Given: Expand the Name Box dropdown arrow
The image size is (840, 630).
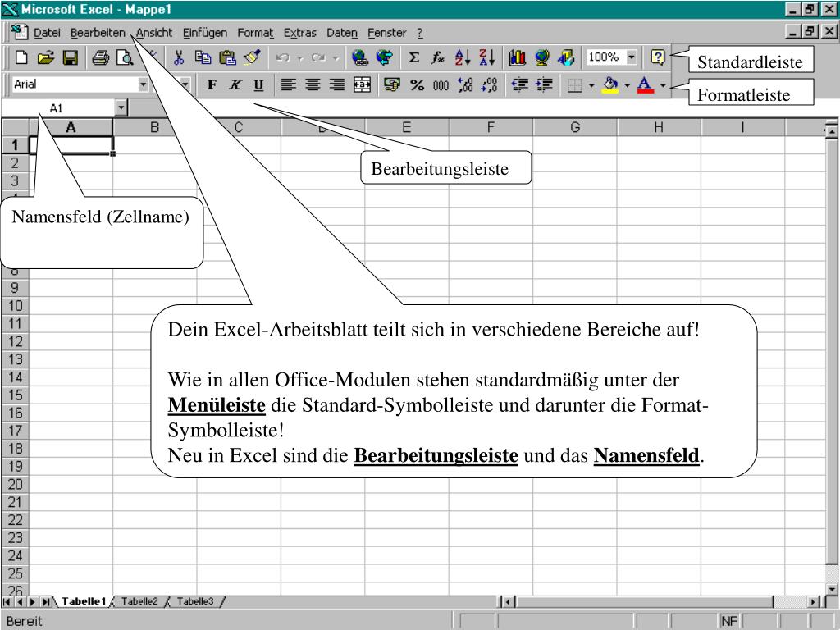Looking at the screenshot, I should tap(121, 108).
